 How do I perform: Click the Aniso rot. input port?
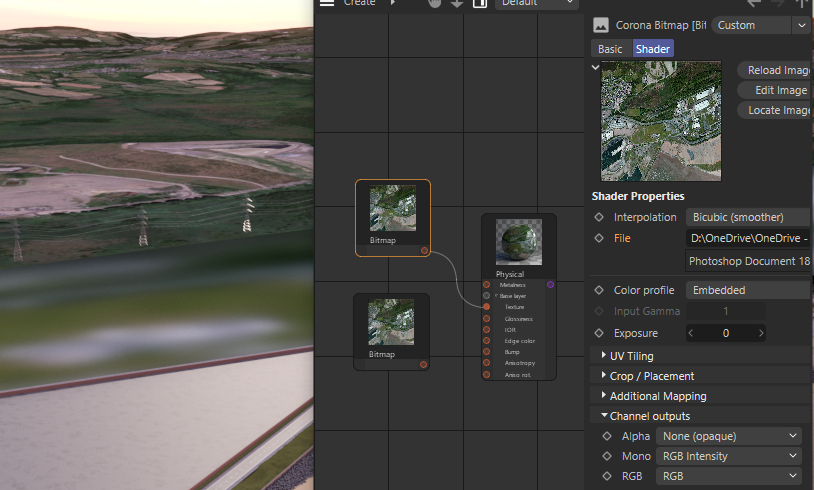486,374
